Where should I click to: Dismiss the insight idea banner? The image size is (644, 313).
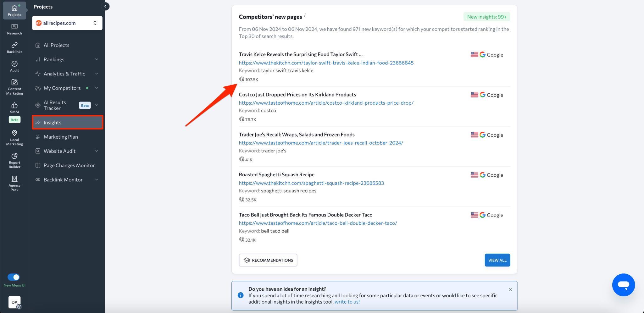point(510,289)
